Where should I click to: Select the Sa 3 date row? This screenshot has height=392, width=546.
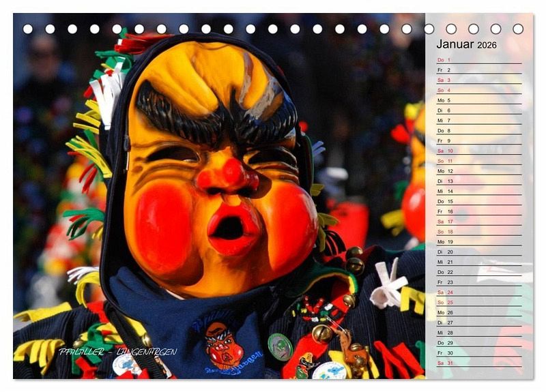tap(478, 80)
